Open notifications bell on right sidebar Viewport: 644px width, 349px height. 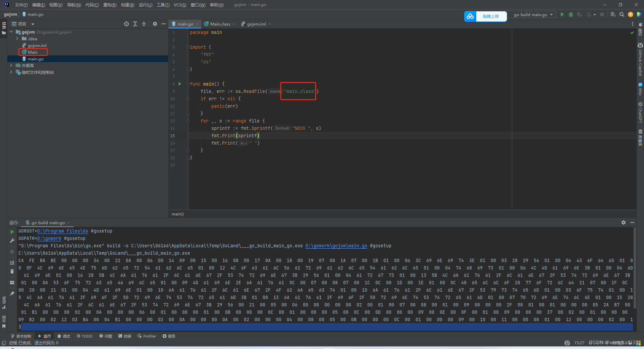click(x=640, y=29)
